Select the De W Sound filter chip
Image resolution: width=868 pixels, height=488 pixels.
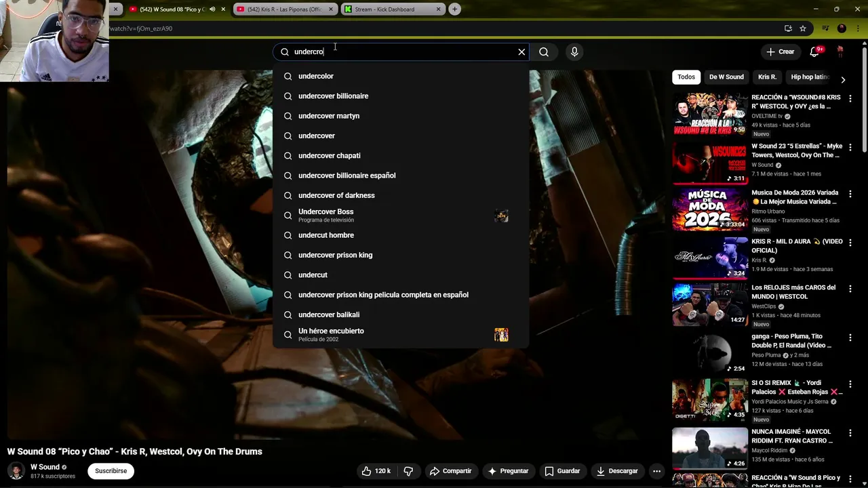click(x=726, y=77)
